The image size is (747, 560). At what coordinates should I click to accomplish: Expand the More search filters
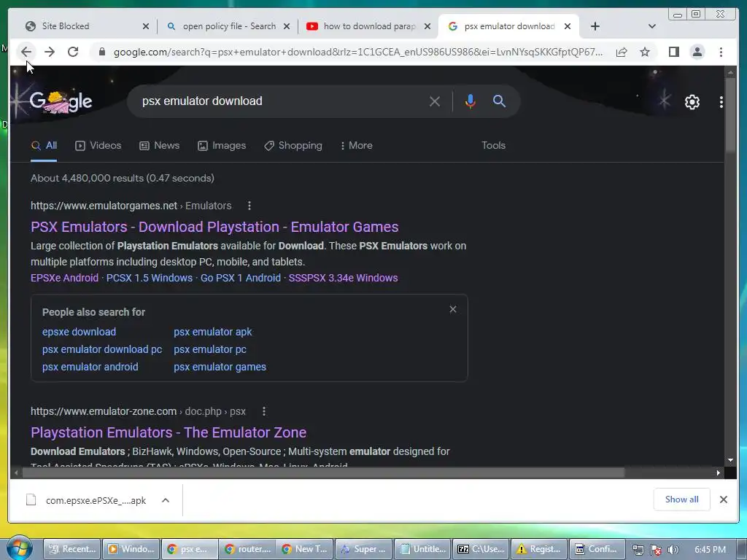(x=356, y=146)
